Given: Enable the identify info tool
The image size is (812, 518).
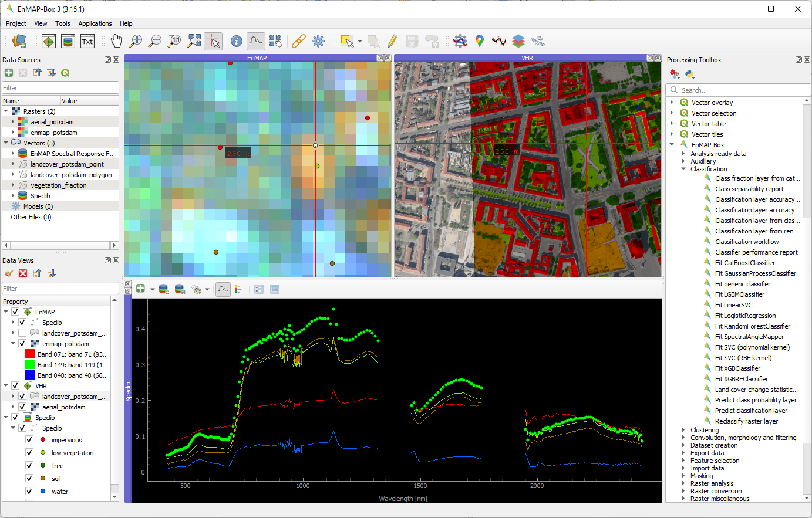Looking at the screenshot, I should click(x=237, y=41).
